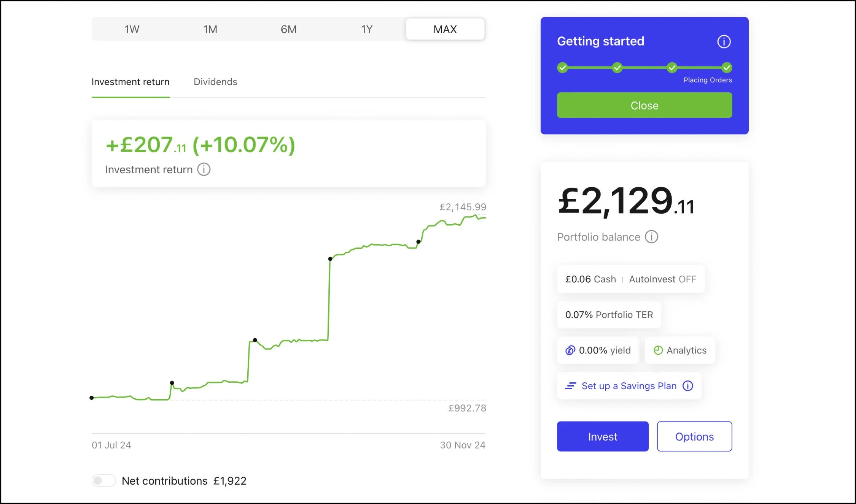Click the Savings Plan info icon
This screenshot has width=856, height=504.
tap(687, 386)
